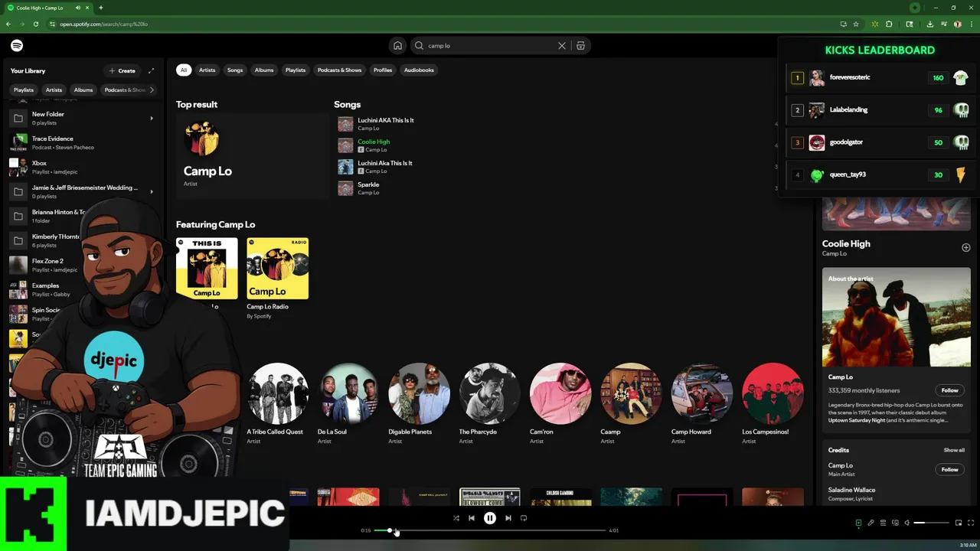Viewport: 980px width, 551px height.
Task: Open the Create menu in library
Action: (x=122, y=70)
